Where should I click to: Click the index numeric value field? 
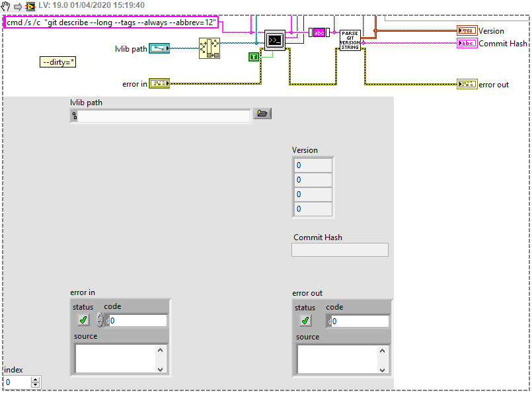(x=17, y=382)
